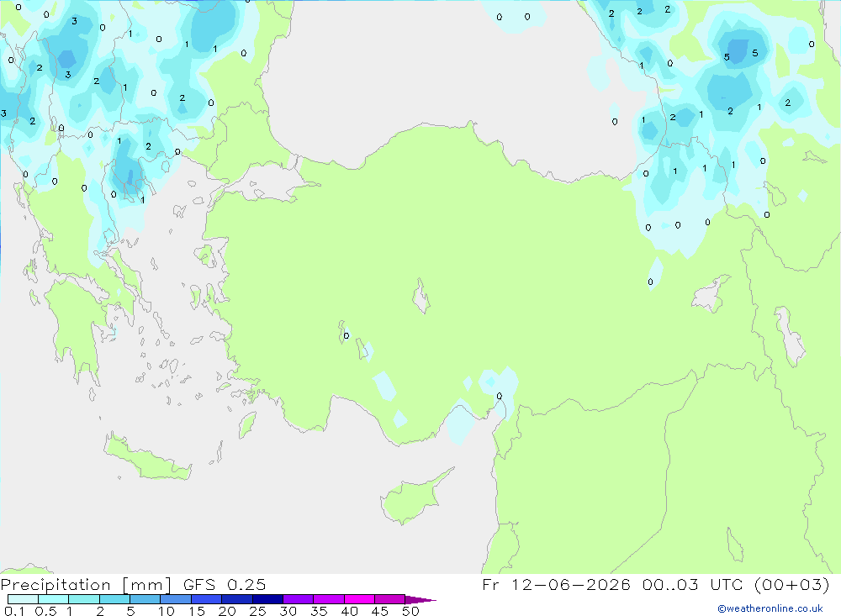The width and height of the screenshot is (841, 616).
Task: Click the 45–50 mm legend color swatch
Action: pyautogui.click(x=390, y=599)
